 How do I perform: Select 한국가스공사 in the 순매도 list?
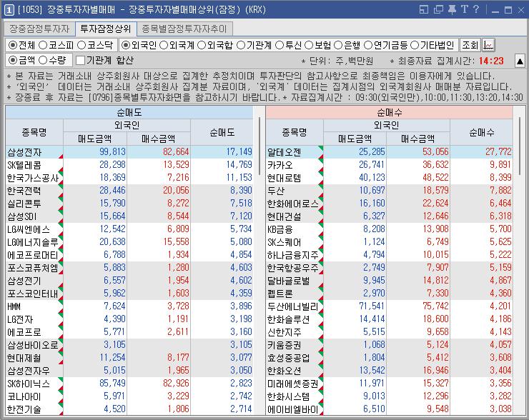(33, 178)
